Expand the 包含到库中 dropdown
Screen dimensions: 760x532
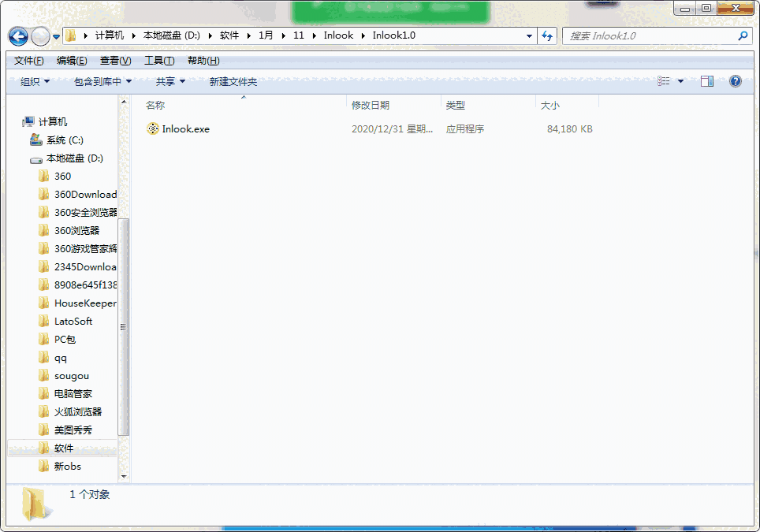(x=102, y=82)
